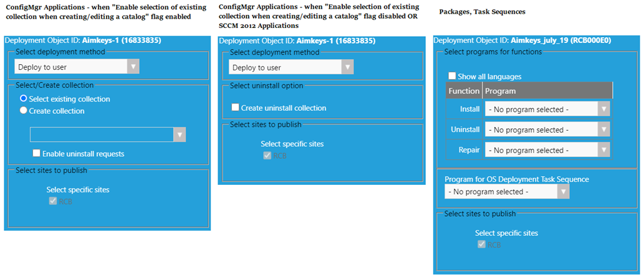
Task: Click 'Select specific sites' label in right panel
Action: (506, 233)
